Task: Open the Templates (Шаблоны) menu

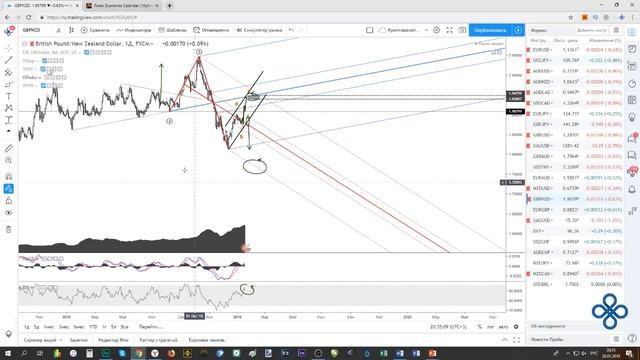Action: pos(172,30)
